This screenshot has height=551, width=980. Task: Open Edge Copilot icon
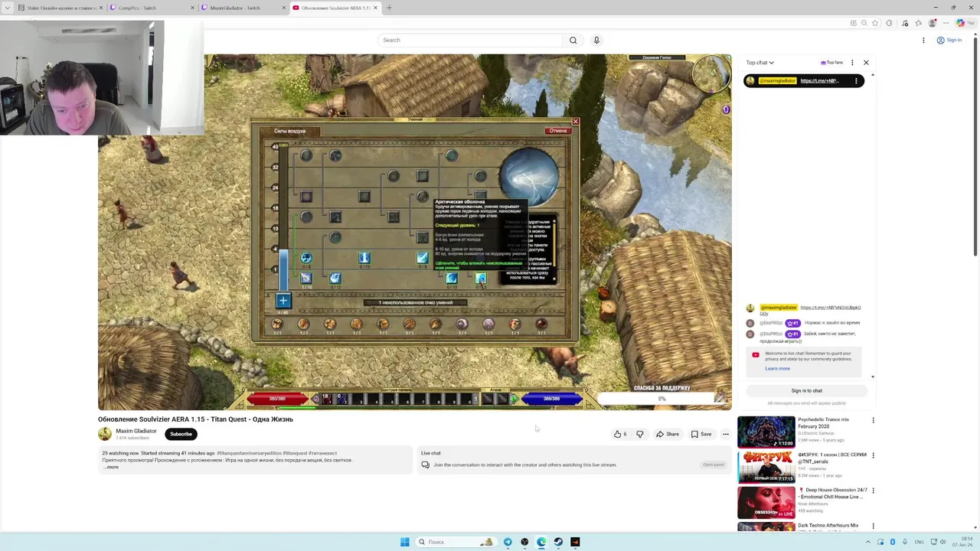960,23
